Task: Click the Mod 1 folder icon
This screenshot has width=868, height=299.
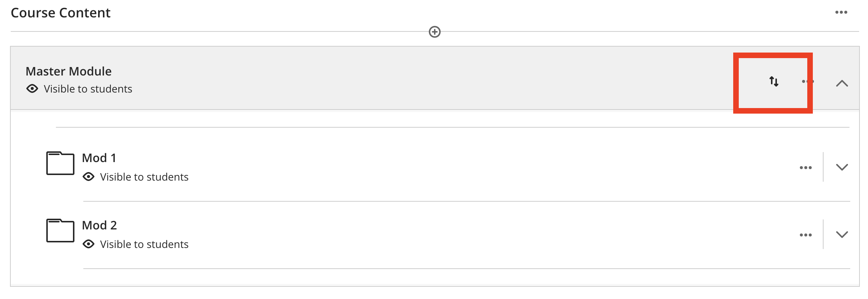Action: [x=60, y=163]
